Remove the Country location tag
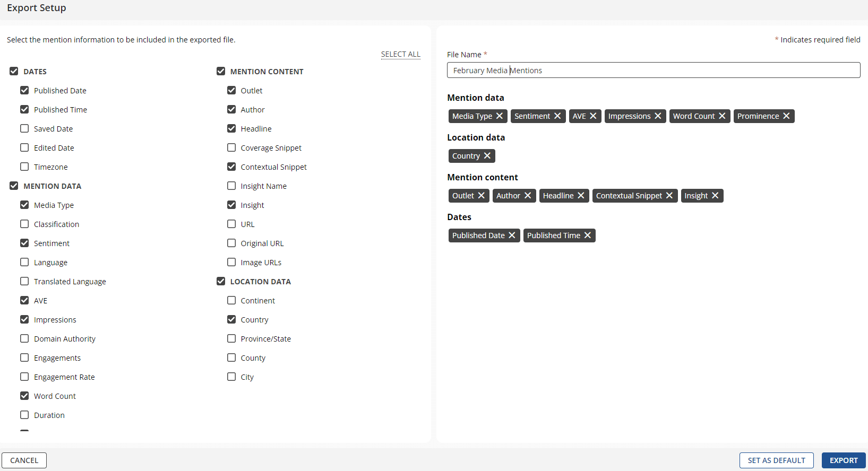Image resolution: width=868 pixels, height=471 pixels. (487, 156)
